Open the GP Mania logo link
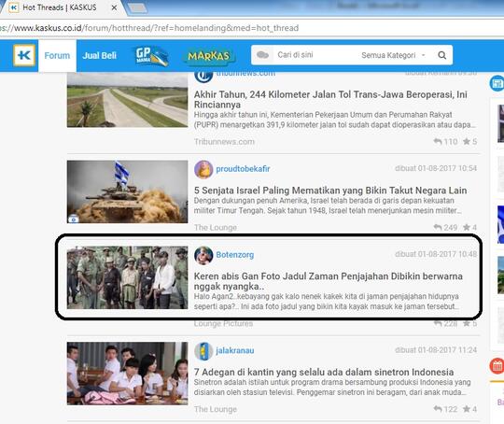The image size is (504, 424). [x=151, y=56]
